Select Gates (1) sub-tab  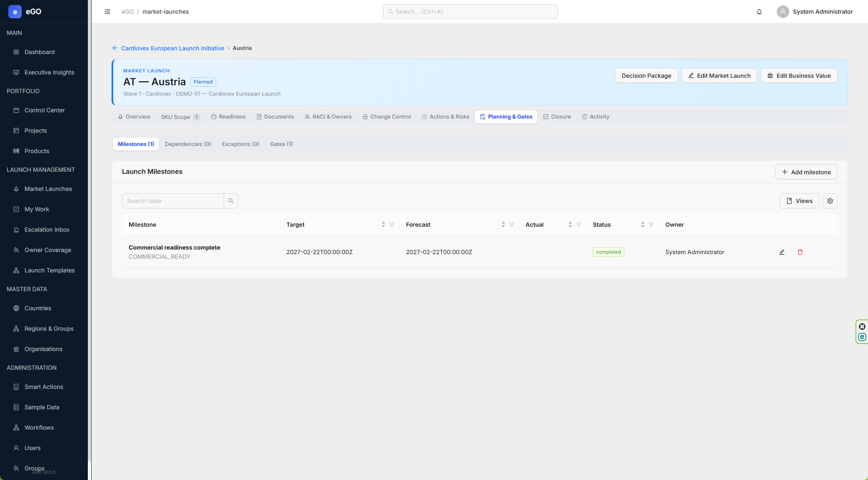coord(281,144)
